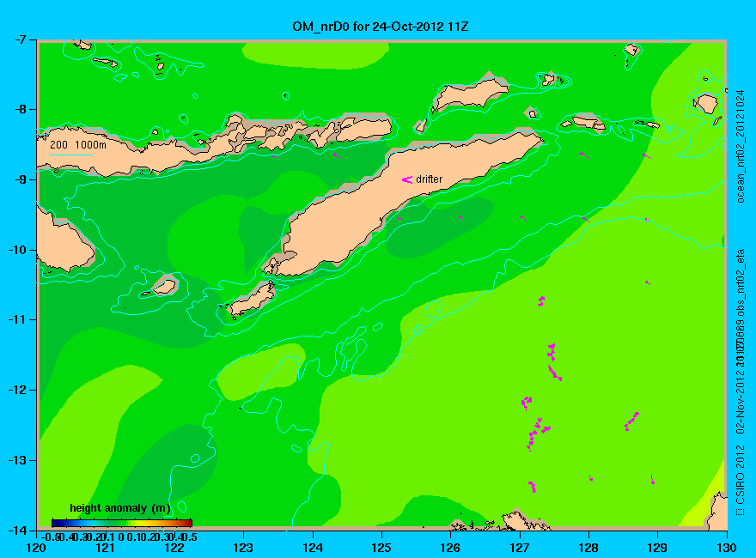Viewport: 756px width, 558px height.
Task: Click longitude label "129" on the axis
Action: 657,548
